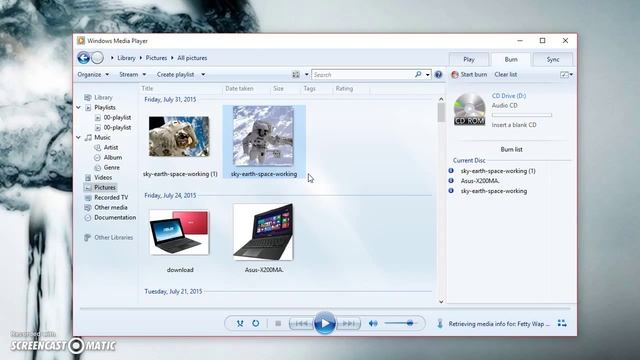Click the playback seek bar

(x=325, y=309)
